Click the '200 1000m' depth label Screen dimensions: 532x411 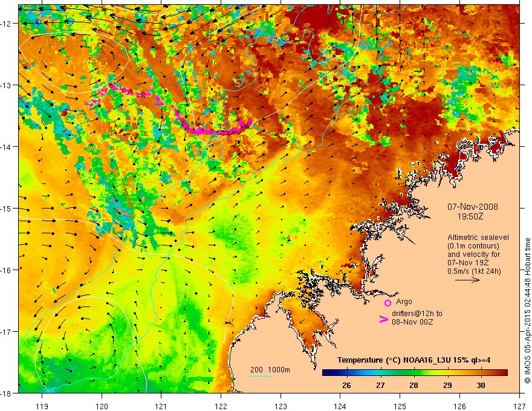[x=270, y=370]
